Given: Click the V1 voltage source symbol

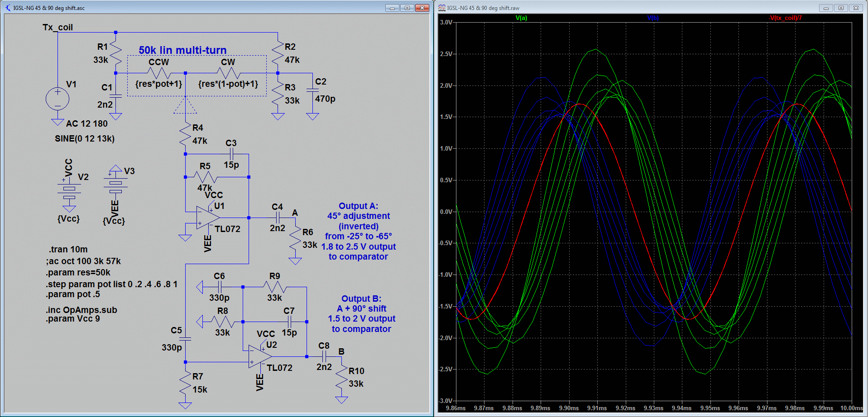Looking at the screenshot, I should coord(58,99).
